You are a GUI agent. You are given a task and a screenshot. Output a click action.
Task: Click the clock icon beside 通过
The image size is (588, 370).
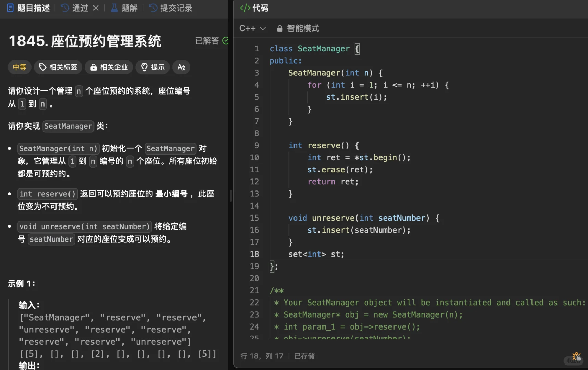(65, 8)
